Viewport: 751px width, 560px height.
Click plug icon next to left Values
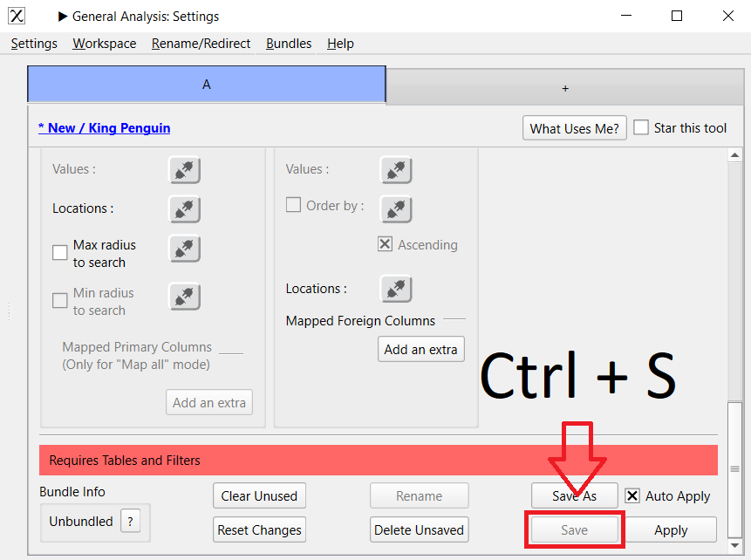pyautogui.click(x=184, y=170)
